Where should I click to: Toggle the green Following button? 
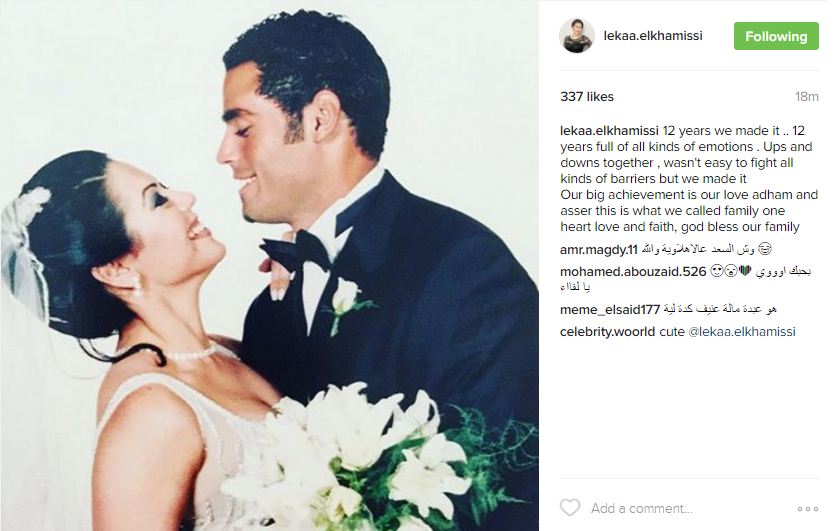776,36
